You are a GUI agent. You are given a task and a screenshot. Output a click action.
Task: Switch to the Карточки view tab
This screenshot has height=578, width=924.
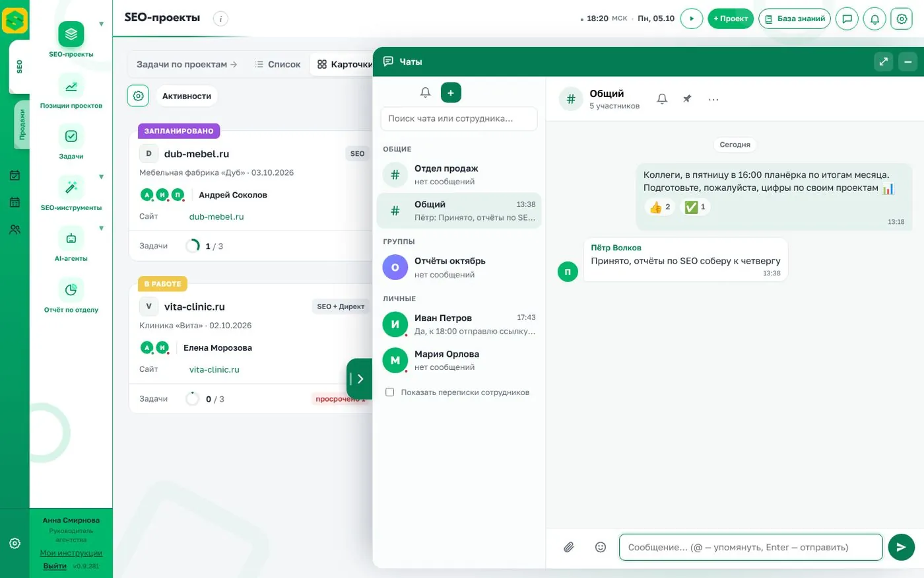345,64
